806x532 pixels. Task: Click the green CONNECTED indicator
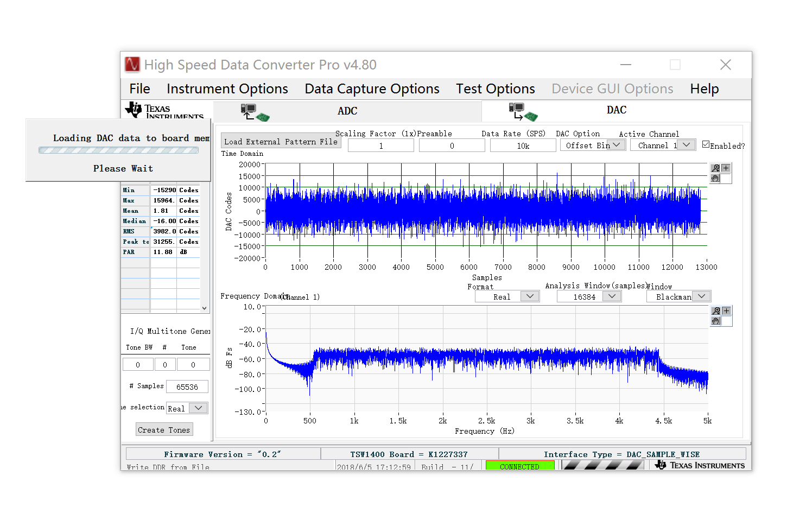tap(520, 466)
